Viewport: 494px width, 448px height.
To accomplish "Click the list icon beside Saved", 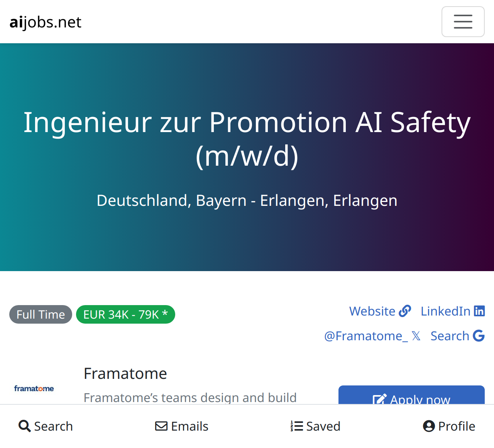I will tap(296, 426).
